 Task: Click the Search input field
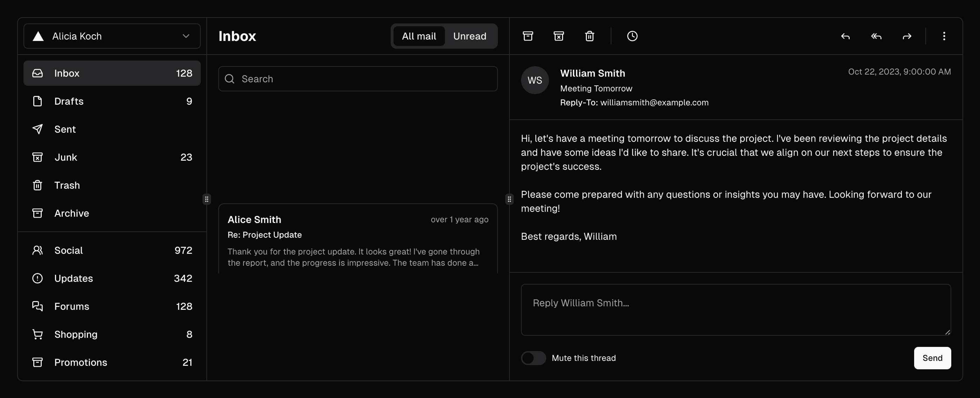(358, 79)
